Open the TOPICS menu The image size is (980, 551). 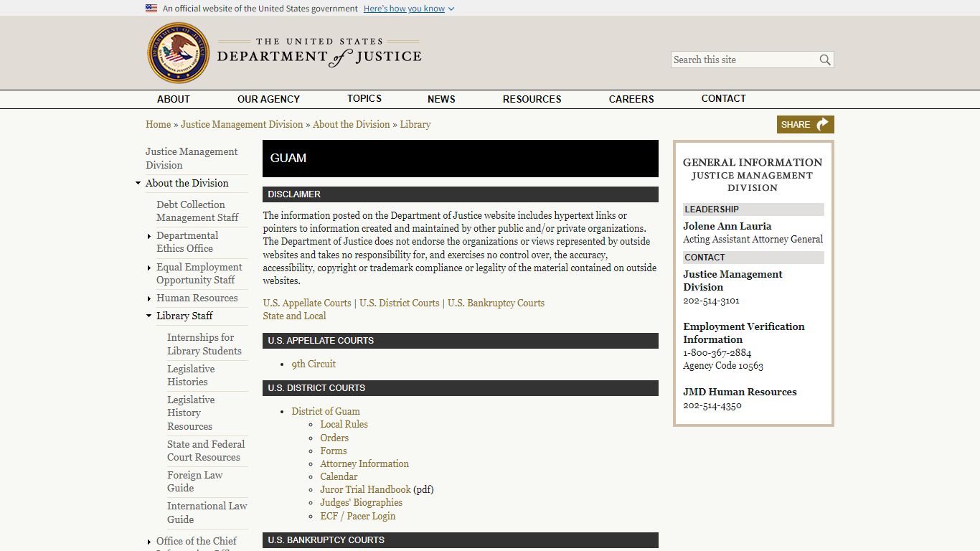[364, 99]
